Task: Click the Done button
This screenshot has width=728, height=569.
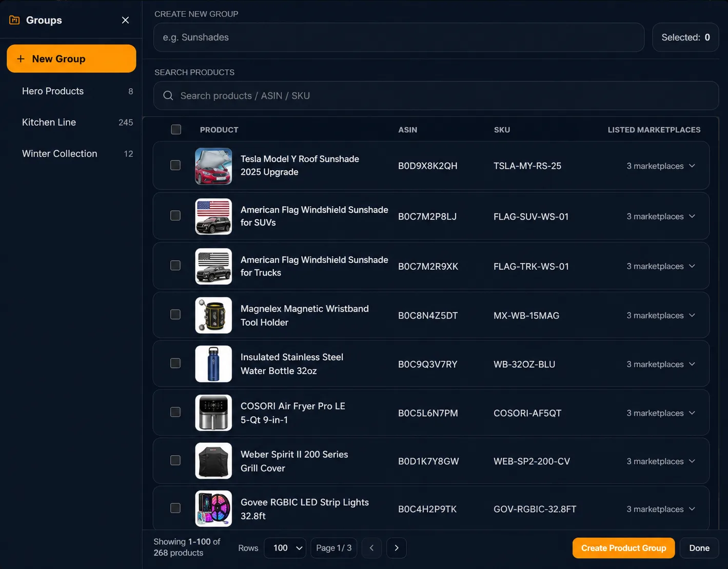Action: pyautogui.click(x=699, y=548)
